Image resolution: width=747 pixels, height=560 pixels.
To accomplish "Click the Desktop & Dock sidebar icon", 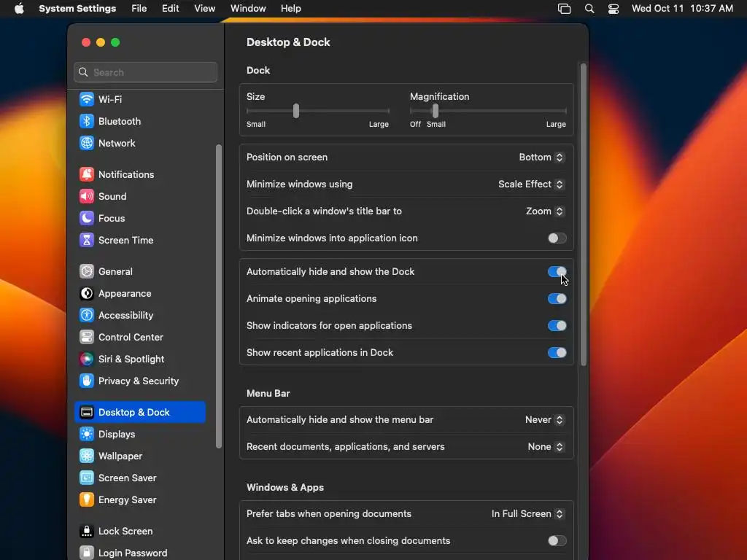I will click(86, 413).
